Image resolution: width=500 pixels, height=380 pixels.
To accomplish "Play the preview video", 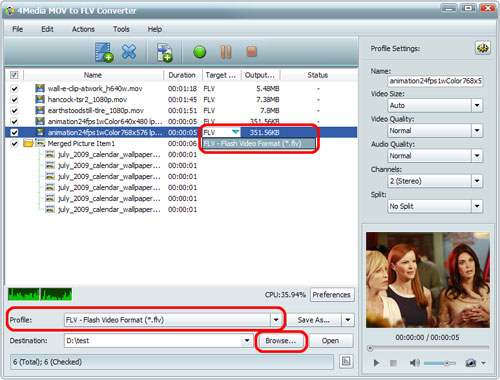I will 376,363.
